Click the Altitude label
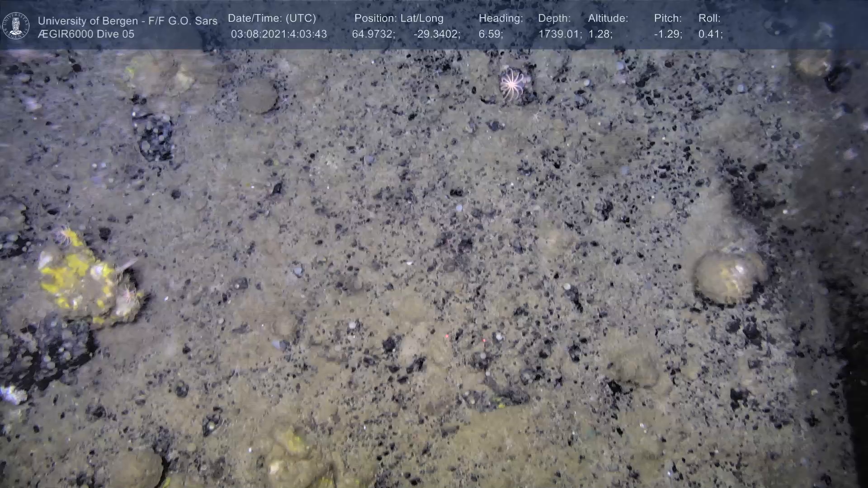Viewport: 868px width, 488px height. click(x=608, y=19)
